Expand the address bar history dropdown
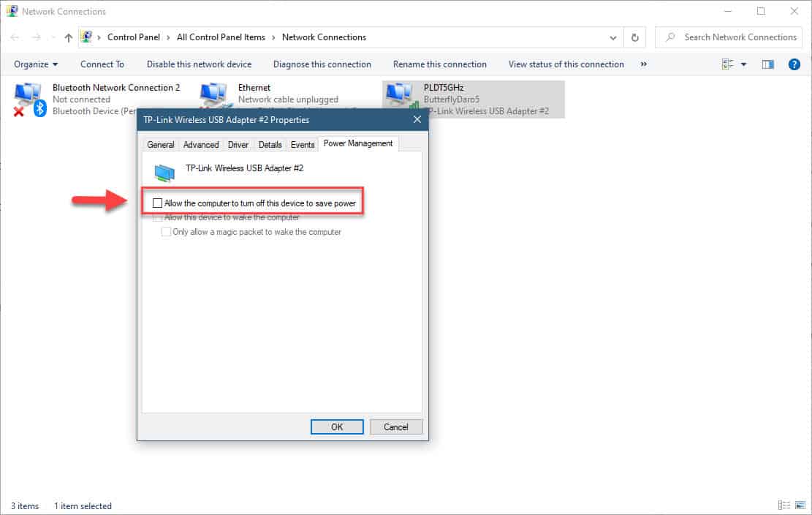This screenshot has height=515, width=812. point(613,37)
